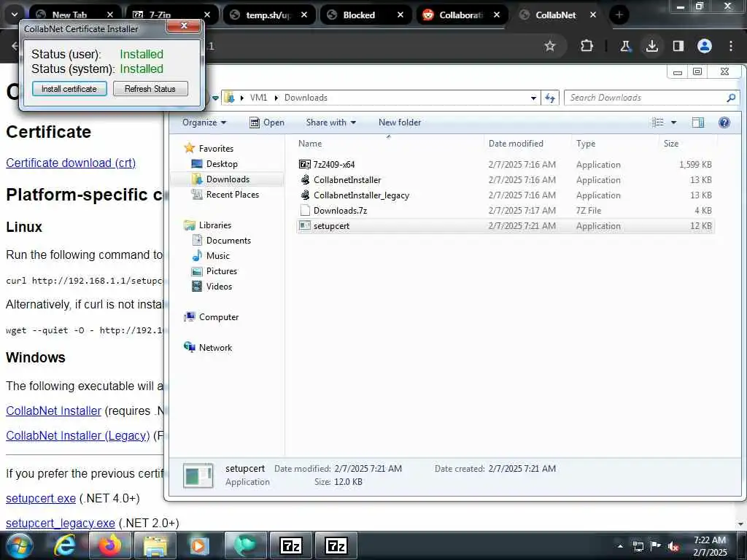Open the Chrome three-dot menu
Viewport: 747px width, 560px height.
(731, 46)
